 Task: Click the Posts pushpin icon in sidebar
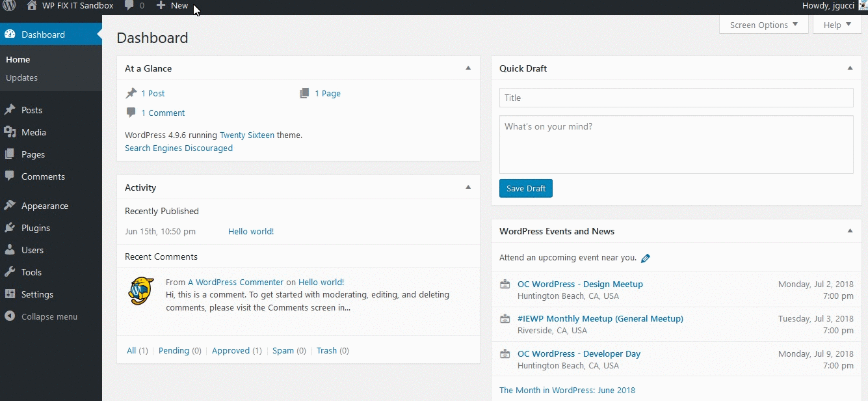click(10, 110)
